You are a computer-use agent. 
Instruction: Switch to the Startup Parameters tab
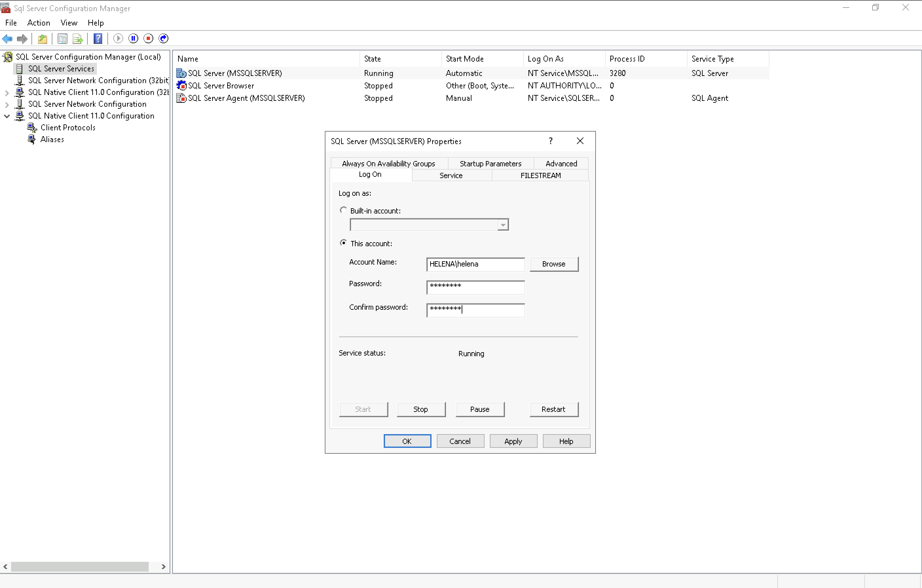point(490,163)
